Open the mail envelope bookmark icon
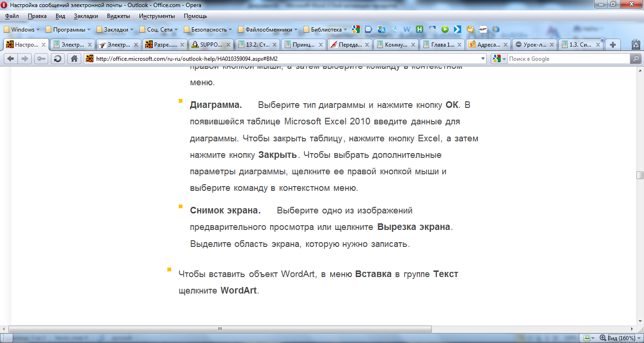The image size is (644, 343). (369, 29)
